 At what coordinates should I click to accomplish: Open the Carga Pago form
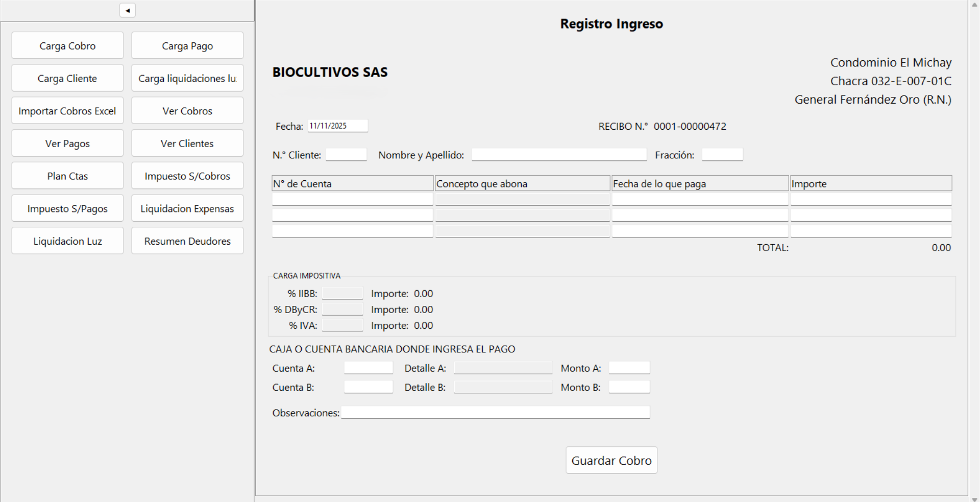[187, 46]
